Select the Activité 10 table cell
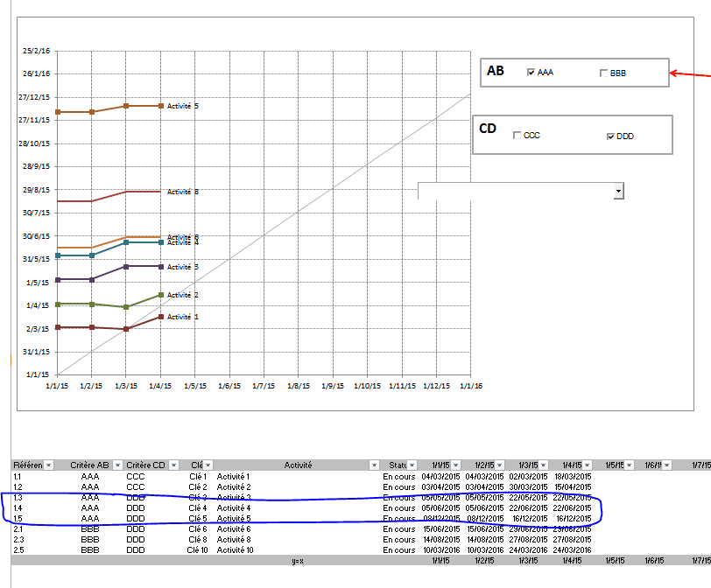 click(x=235, y=549)
